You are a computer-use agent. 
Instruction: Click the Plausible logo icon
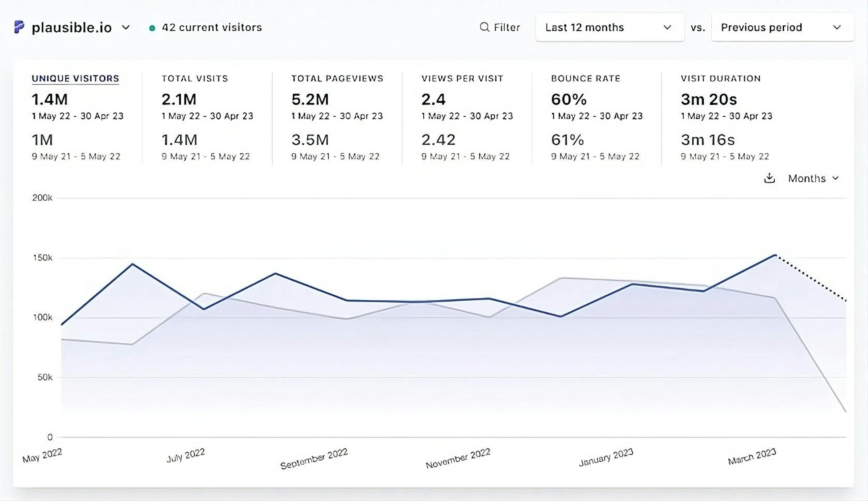pos(19,27)
